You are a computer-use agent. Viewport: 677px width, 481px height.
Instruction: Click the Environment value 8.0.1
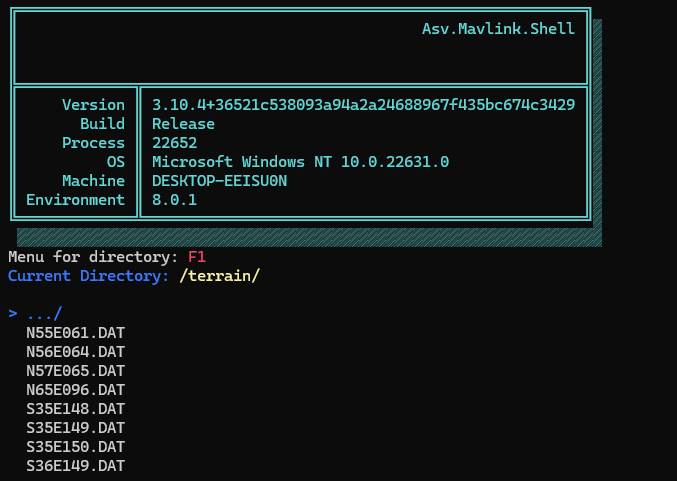pyautogui.click(x=174, y=200)
